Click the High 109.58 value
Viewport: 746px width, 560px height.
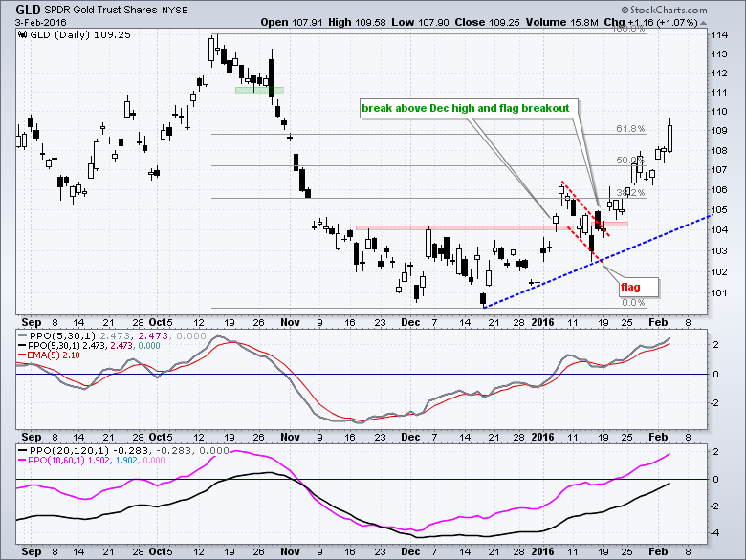pyautogui.click(x=357, y=22)
